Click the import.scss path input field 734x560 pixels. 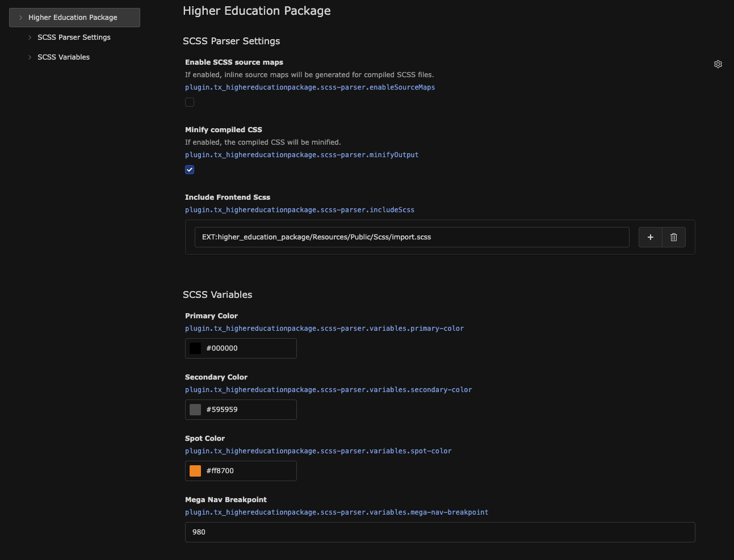(x=411, y=237)
